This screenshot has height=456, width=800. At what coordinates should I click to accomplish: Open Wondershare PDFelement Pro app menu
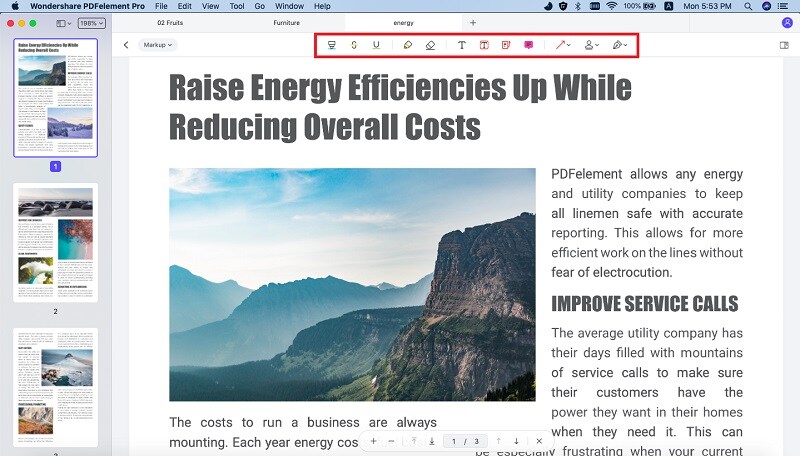coord(87,6)
